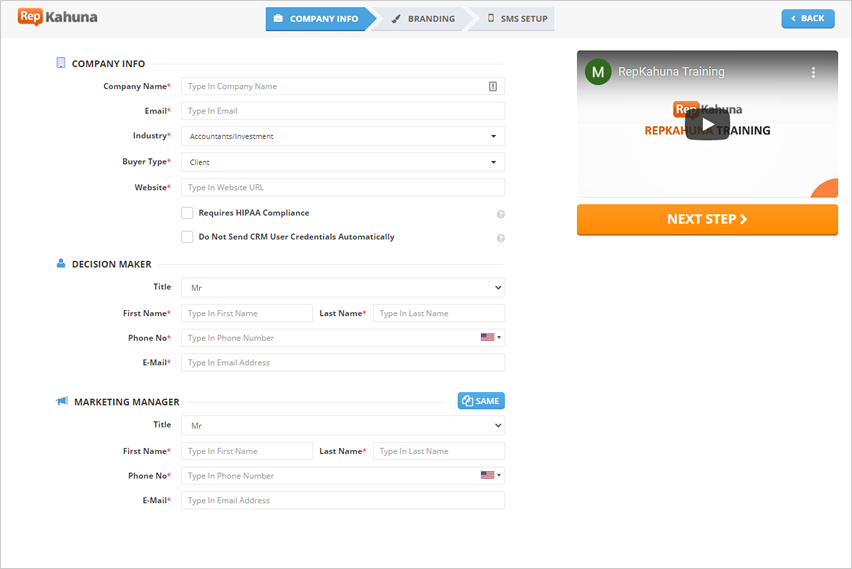The image size is (852, 569).
Task: Check Do Not Send CRM User Credentials
Action: [x=187, y=237]
